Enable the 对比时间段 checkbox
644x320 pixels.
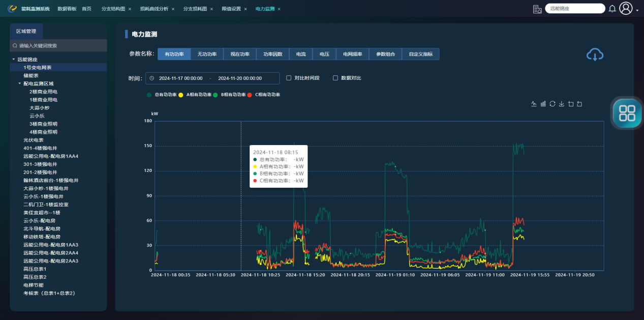pos(289,78)
